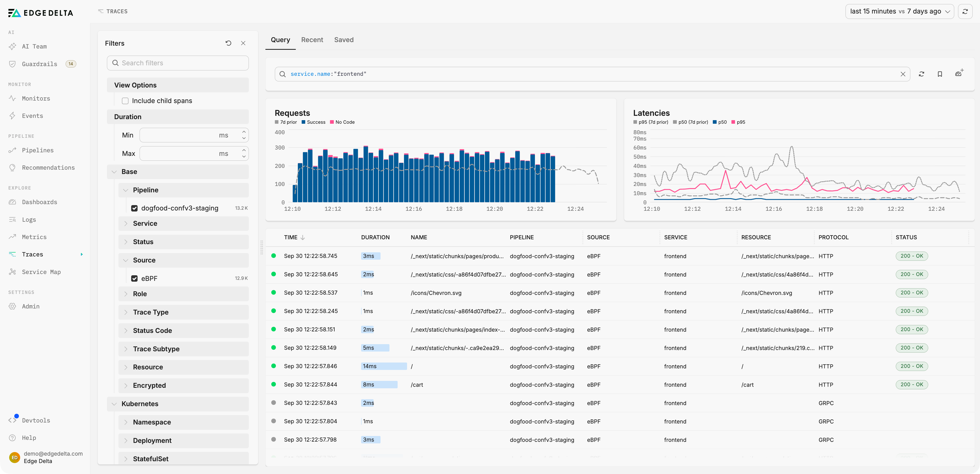Uncheck dogfood-confv3-staging pipeline filter
This screenshot has width=980, height=474.
(x=134, y=208)
